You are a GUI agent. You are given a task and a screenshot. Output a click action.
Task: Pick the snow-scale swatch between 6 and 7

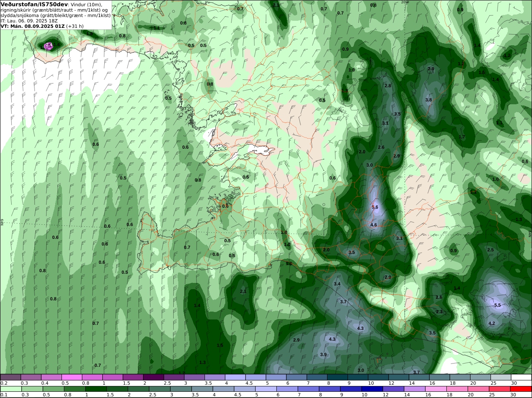point(296,377)
